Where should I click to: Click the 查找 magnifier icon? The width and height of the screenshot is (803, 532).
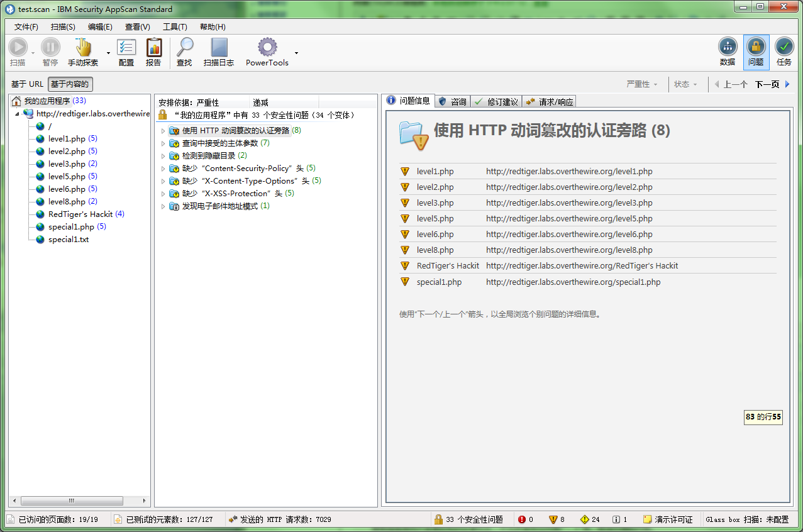(184, 47)
